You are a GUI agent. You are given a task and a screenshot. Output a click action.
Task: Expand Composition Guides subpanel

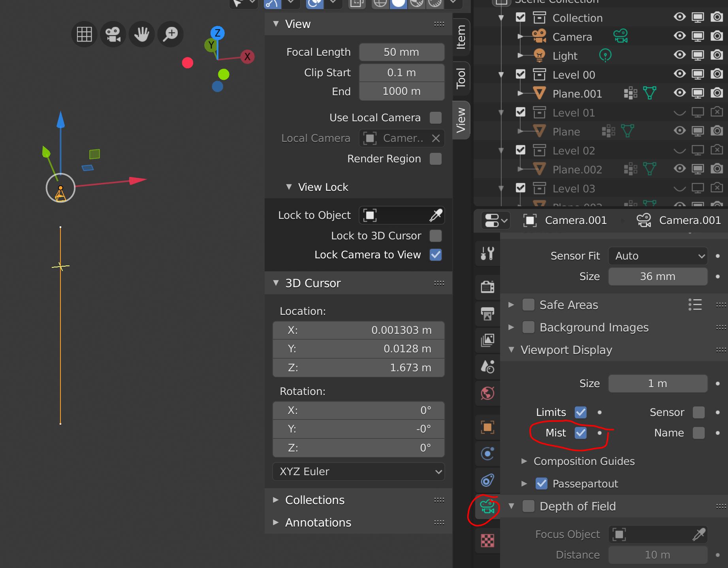524,461
